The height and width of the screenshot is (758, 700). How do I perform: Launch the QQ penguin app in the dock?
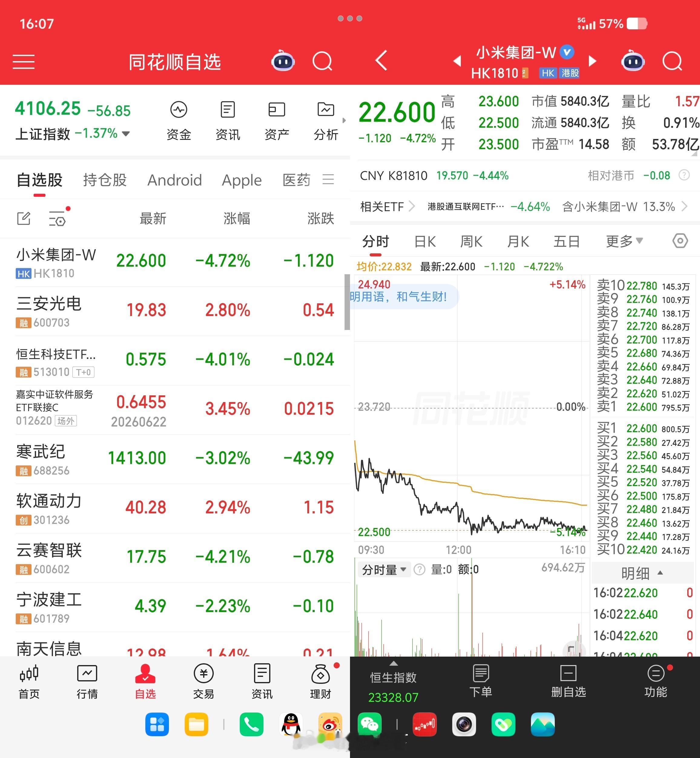291,724
